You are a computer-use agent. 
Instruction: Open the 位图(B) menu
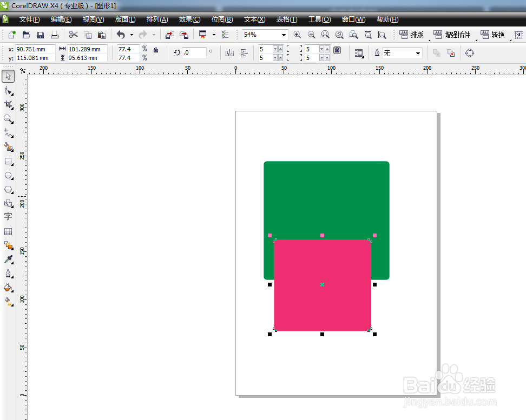[222, 19]
